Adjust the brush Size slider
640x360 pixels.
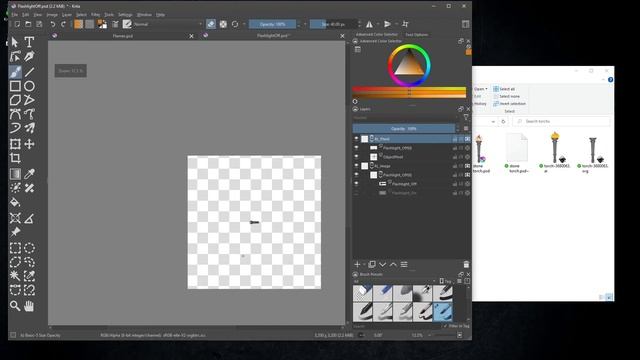[333, 24]
